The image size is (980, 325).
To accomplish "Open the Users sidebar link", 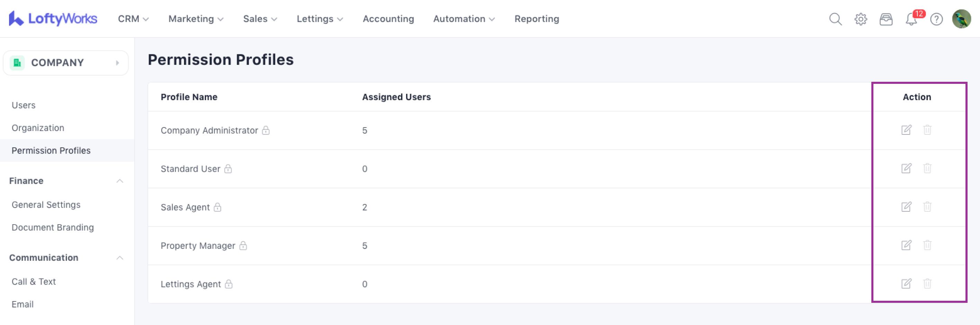I will [24, 105].
